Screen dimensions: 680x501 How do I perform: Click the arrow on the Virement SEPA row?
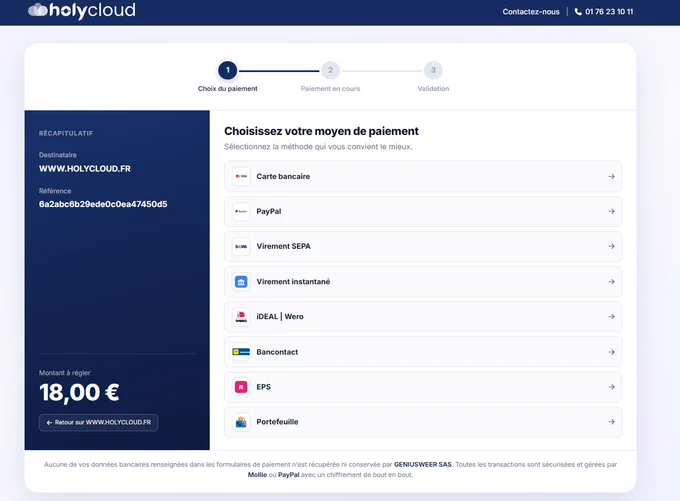611,246
